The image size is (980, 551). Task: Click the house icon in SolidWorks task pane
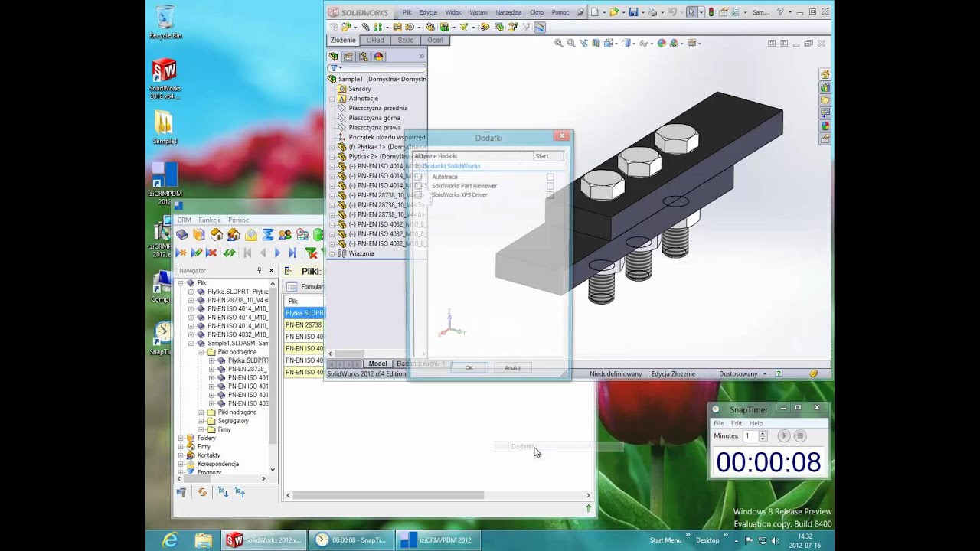coord(825,74)
